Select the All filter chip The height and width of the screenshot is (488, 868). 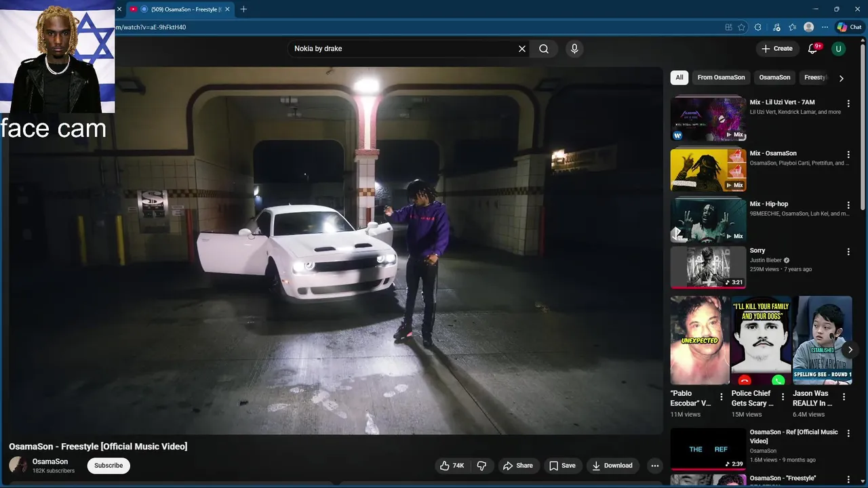(x=679, y=77)
